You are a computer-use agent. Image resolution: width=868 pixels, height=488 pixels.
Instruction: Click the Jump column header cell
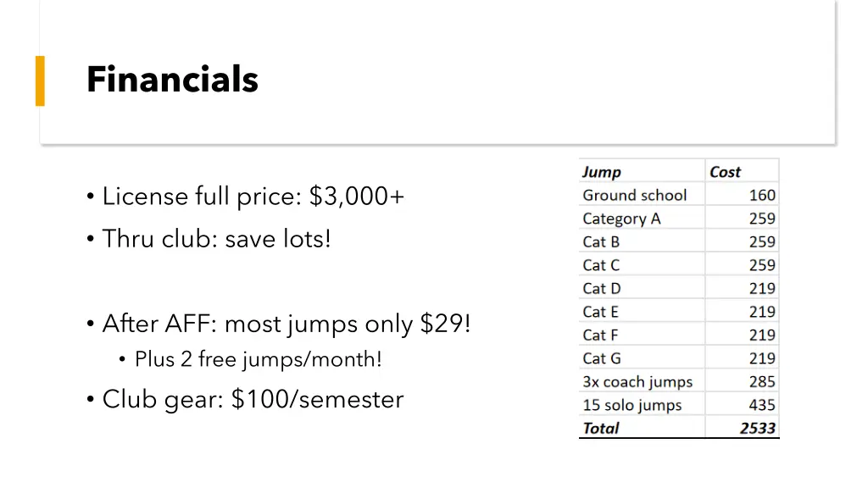[643, 172]
